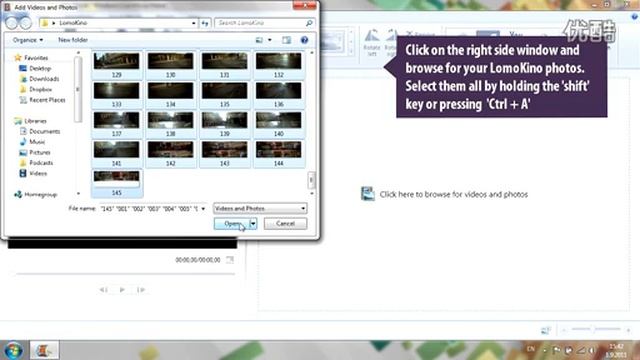Click the search magnifier icon
This screenshot has height=360, width=640.
[x=309, y=23]
